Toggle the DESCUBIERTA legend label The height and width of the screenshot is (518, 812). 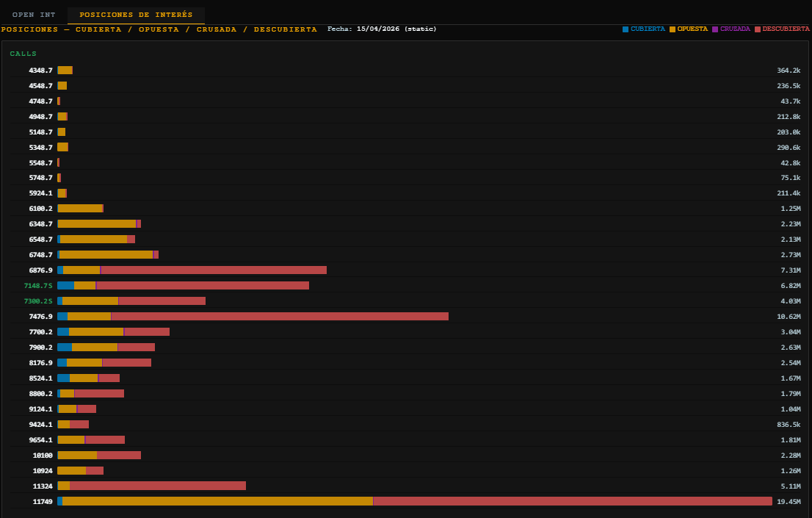coord(786,29)
